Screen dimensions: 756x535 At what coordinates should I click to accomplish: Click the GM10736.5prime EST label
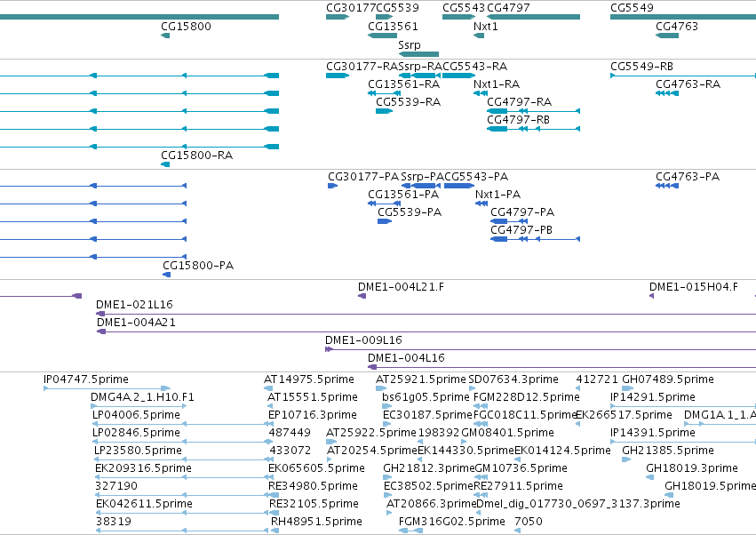[521, 468]
